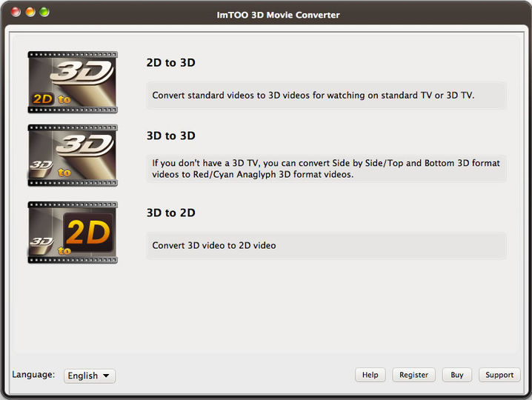
Task: Click the 2D to 3D filmstrip icon
Action: (x=73, y=81)
